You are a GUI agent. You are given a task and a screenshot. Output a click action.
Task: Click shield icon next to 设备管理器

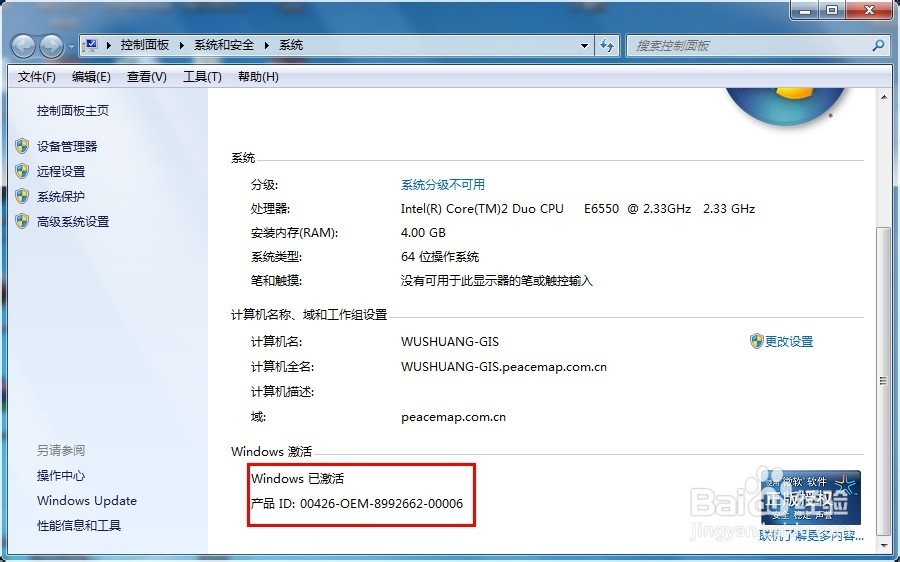coord(22,146)
